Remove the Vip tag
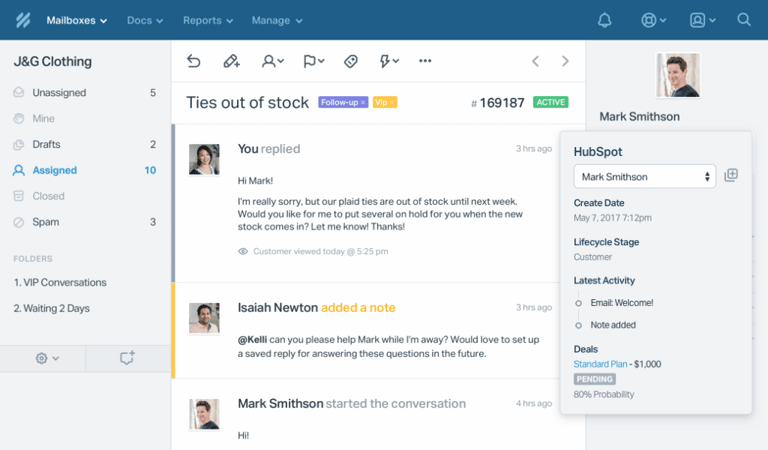Screen dimensions: 768x450 click(392, 102)
